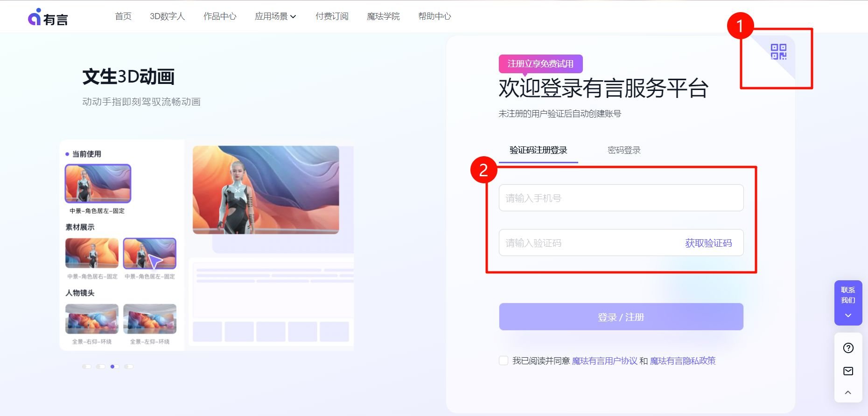The height and width of the screenshot is (416, 868).
Task: Open the 3D数字人 menu item
Action: pyautogui.click(x=167, y=16)
